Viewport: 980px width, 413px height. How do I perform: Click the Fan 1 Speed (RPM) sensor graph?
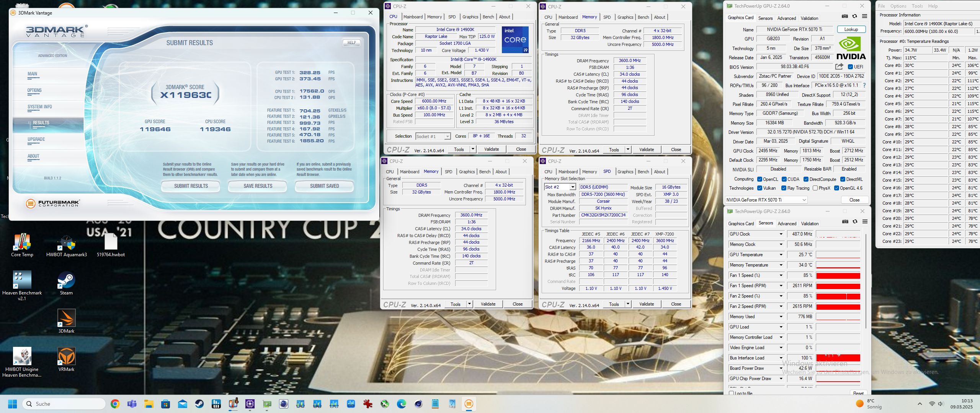[x=838, y=286]
